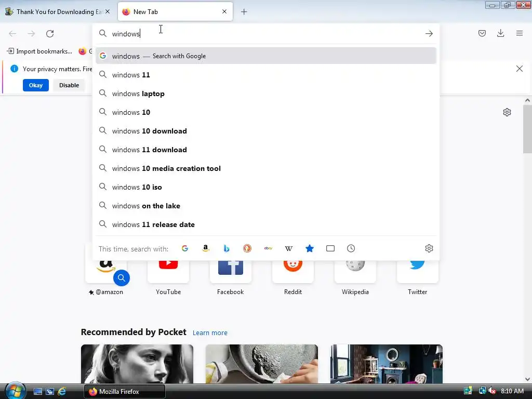Screen dimensions: 532x399
Task: Choose the 'windows laptop' suggestion
Action: pos(265,94)
